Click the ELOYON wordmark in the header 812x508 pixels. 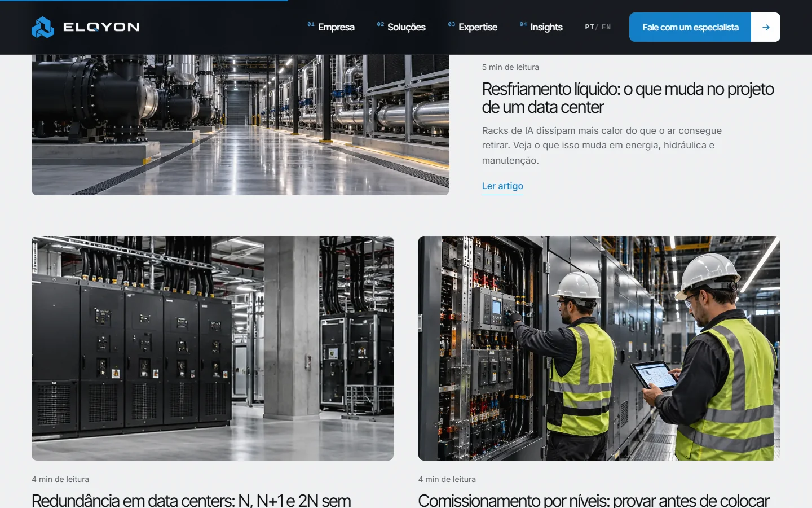click(101, 27)
